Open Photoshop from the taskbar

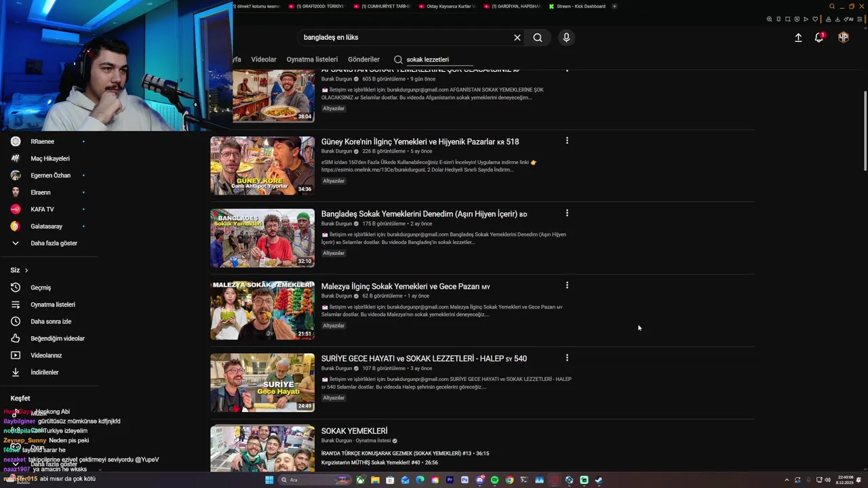point(465,480)
